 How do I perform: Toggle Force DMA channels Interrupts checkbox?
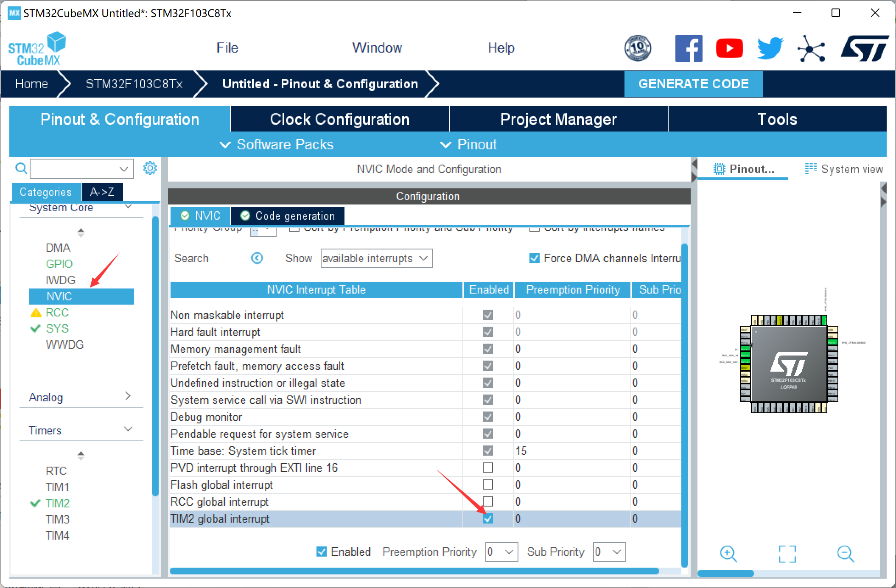tap(535, 258)
